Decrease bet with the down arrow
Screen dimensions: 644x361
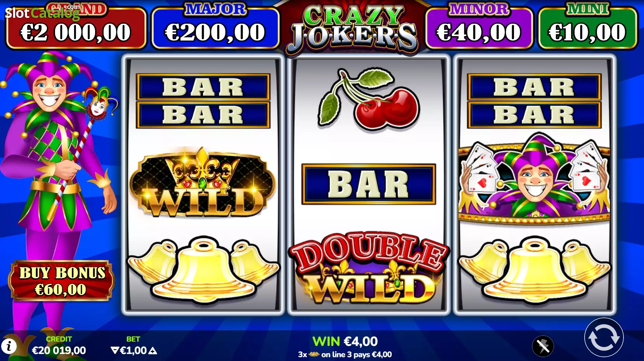coord(114,351)
